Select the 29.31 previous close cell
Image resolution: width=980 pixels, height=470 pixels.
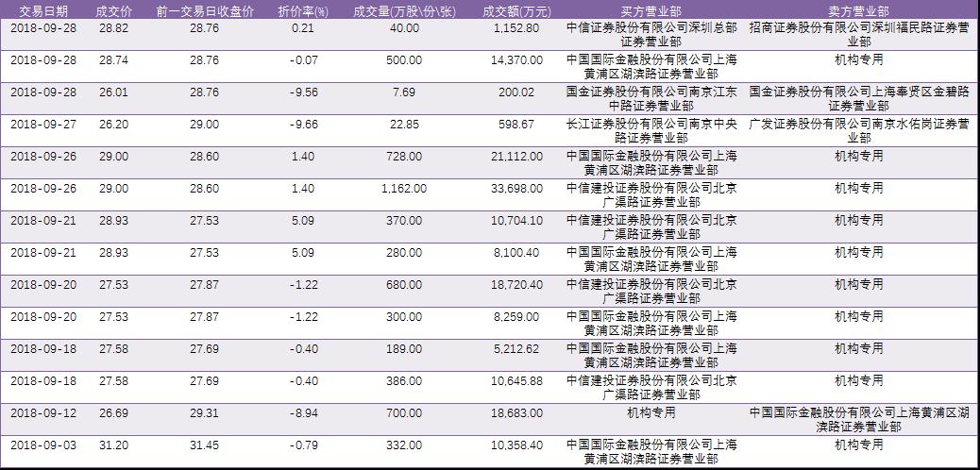tap(204, 412)
